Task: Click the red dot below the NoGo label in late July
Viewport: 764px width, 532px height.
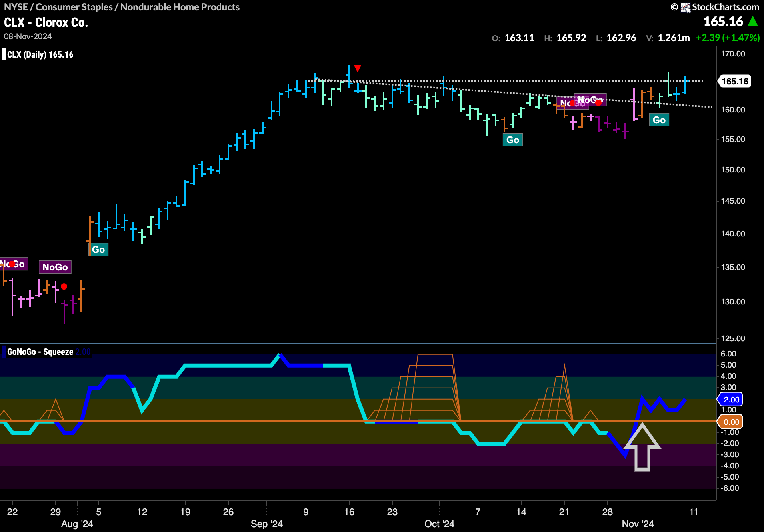Action: click(x=64, y=286)
